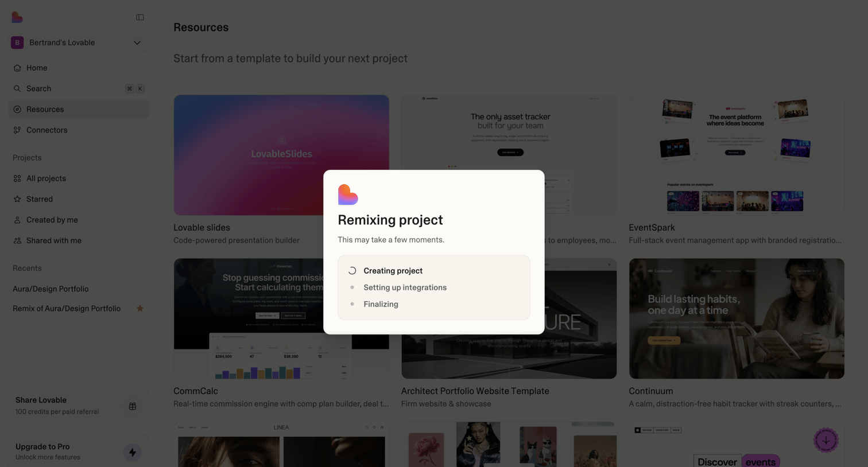Click Remixing project dialog heading
868x467 pixels.
pos(390,220)
